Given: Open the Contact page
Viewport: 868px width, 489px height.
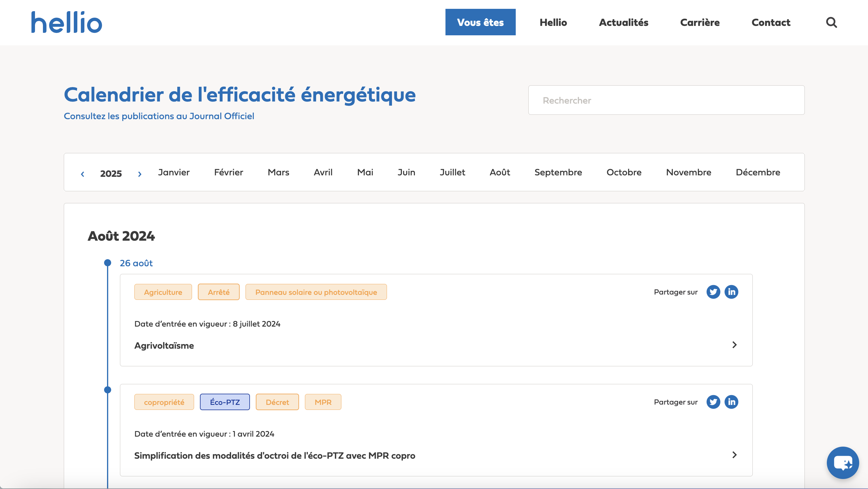Looking at the screenshot, I should click(x=771, y=22).
